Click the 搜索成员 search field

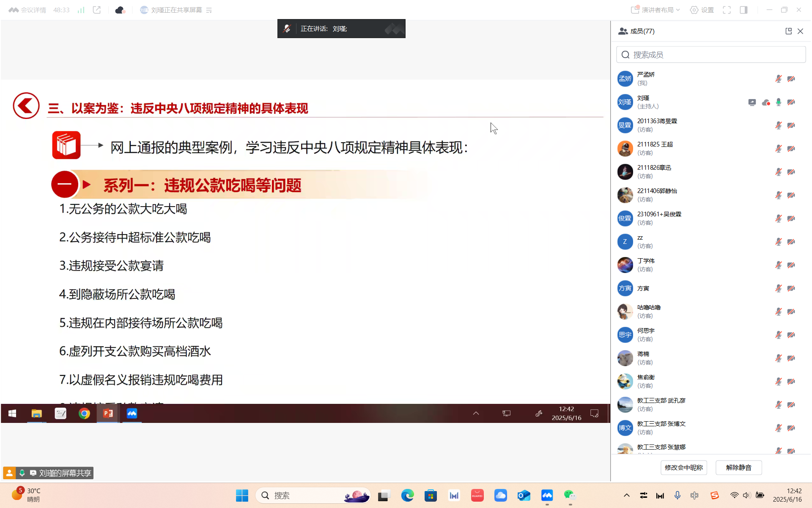pos(710,55)
